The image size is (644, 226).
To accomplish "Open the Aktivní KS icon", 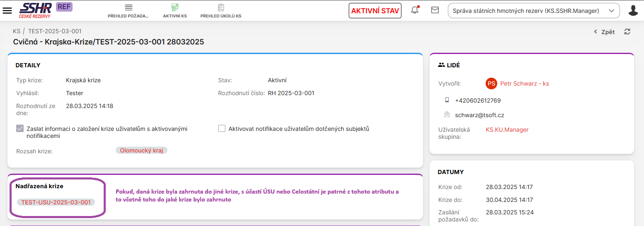I will tap(175, 8).
